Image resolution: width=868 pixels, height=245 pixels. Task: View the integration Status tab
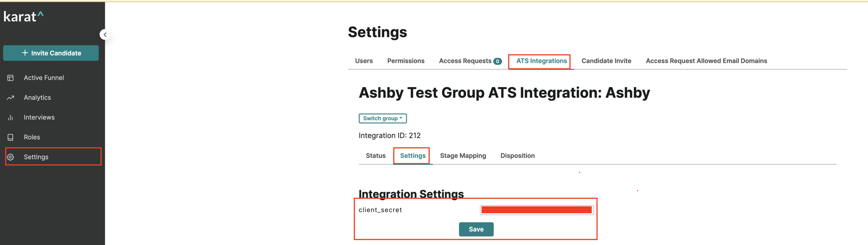coord(376,156)
